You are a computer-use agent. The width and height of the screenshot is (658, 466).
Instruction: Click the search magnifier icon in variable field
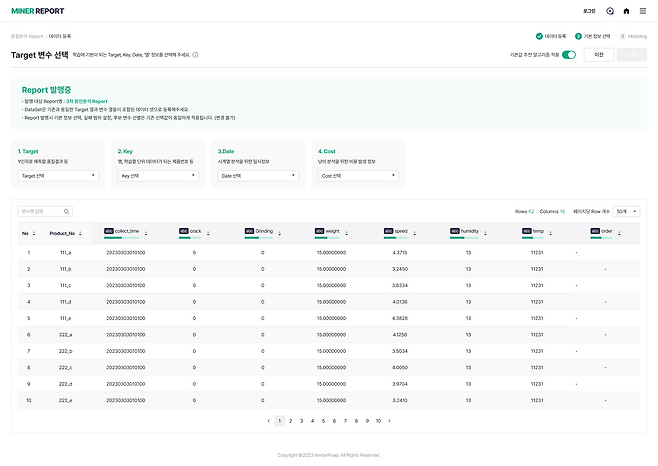click(x=67, y=211)
